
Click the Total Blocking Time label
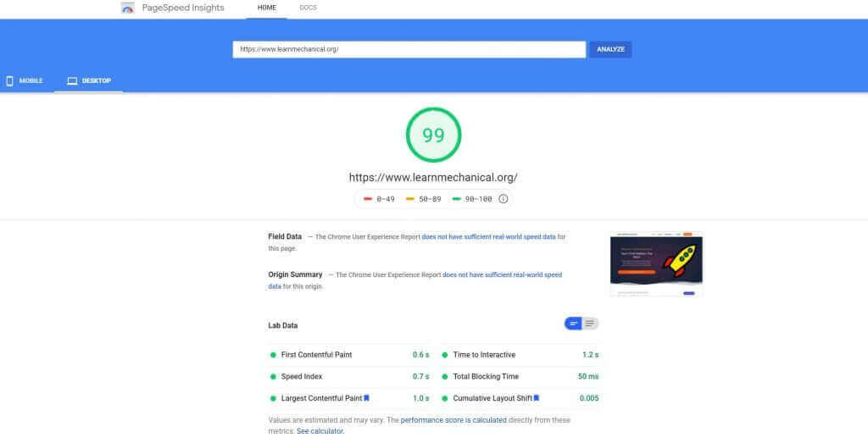[x=486, y=377]
